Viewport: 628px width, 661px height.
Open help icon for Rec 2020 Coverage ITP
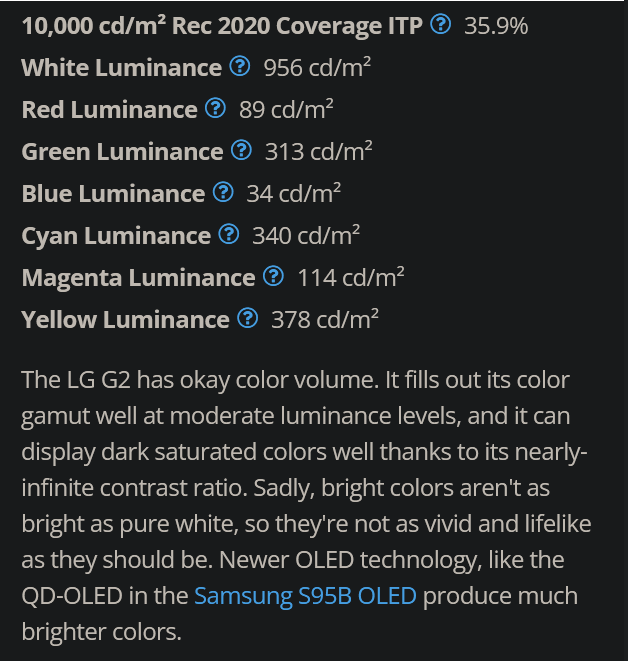tap(440, 25)
